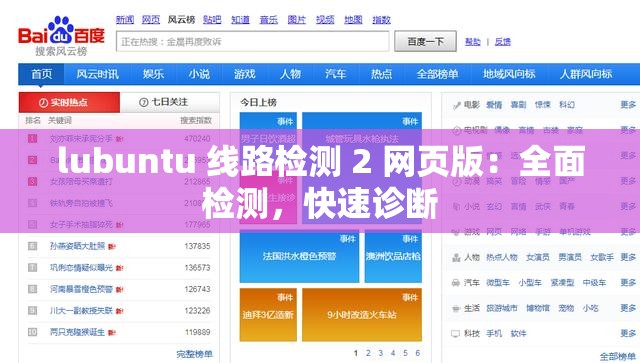Click rank badge beside 巩俐恋情疑似曝光

point(32,268)
